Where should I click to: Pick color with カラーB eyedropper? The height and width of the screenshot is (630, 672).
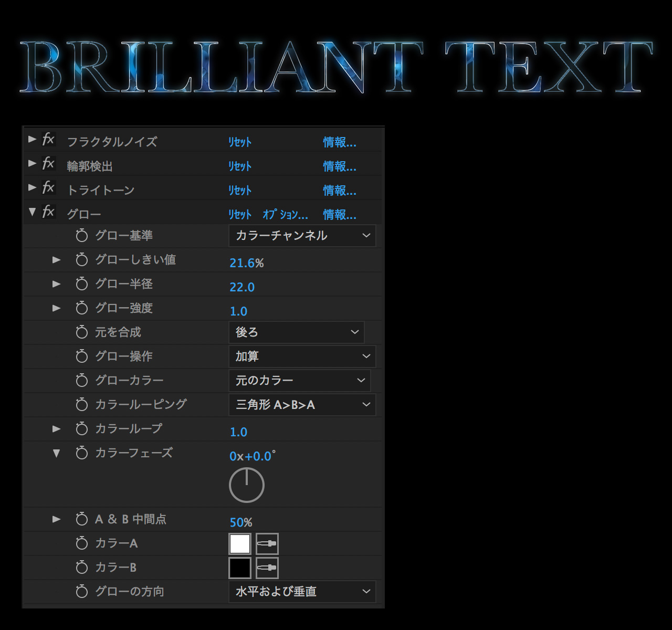(267, 568)
